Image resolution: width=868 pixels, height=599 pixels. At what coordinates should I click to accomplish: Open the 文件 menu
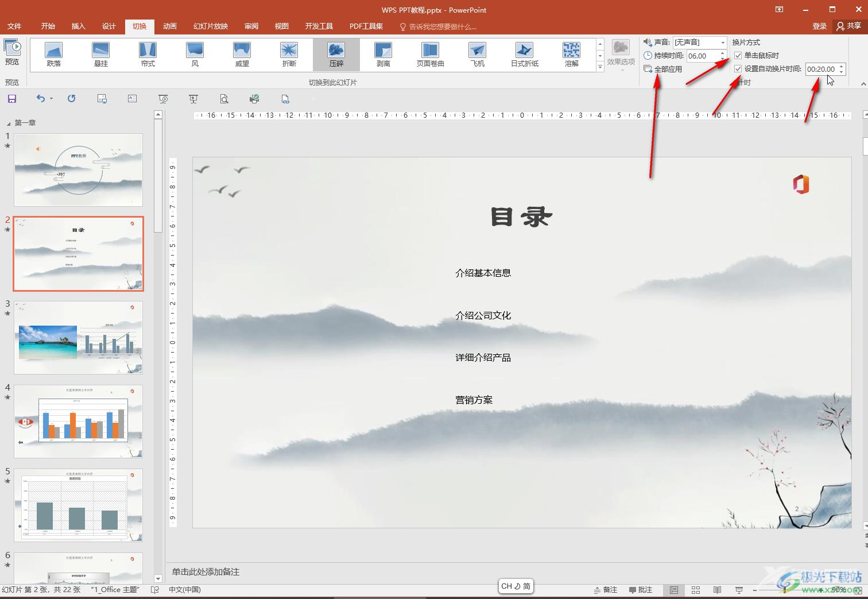(x=14, y=26)
